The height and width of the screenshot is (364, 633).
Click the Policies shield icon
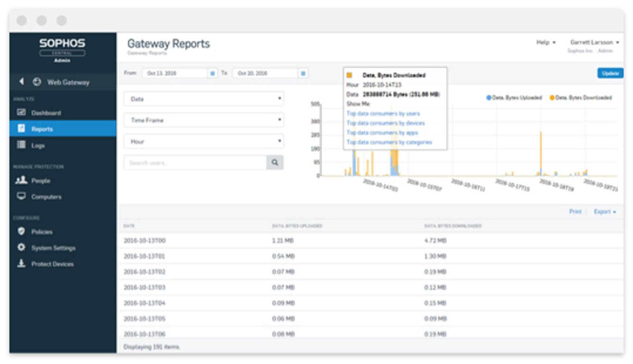21,232
